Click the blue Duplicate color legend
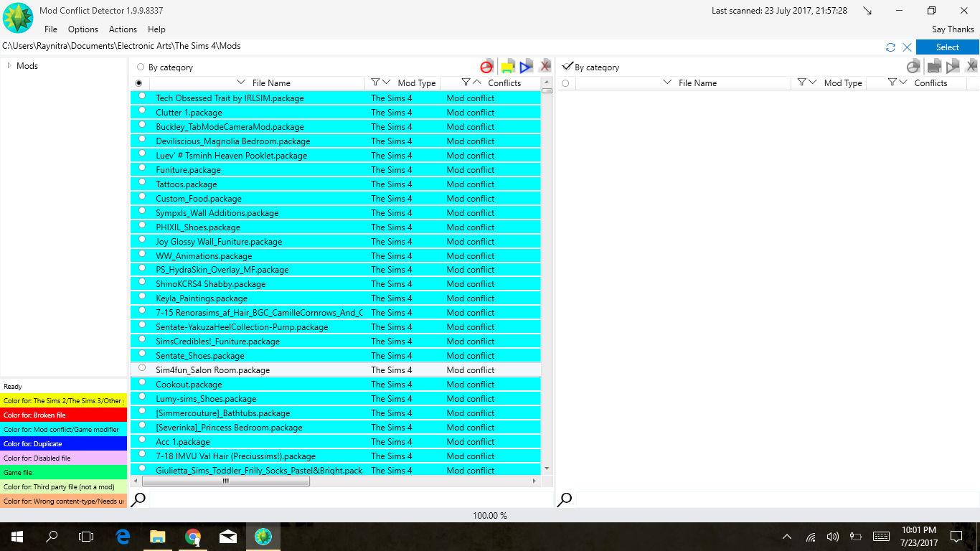This screenshot has height=551, width=980. click(64, 443)
